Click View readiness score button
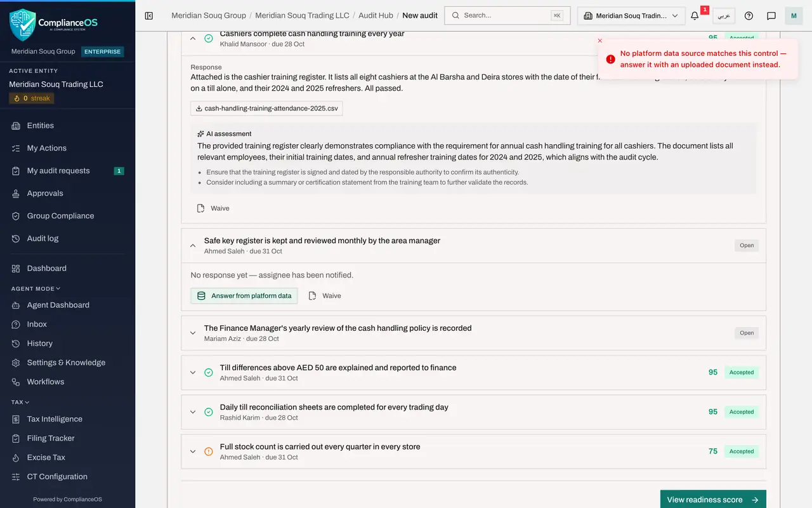 pyautogui.click(x=713, y=500)
